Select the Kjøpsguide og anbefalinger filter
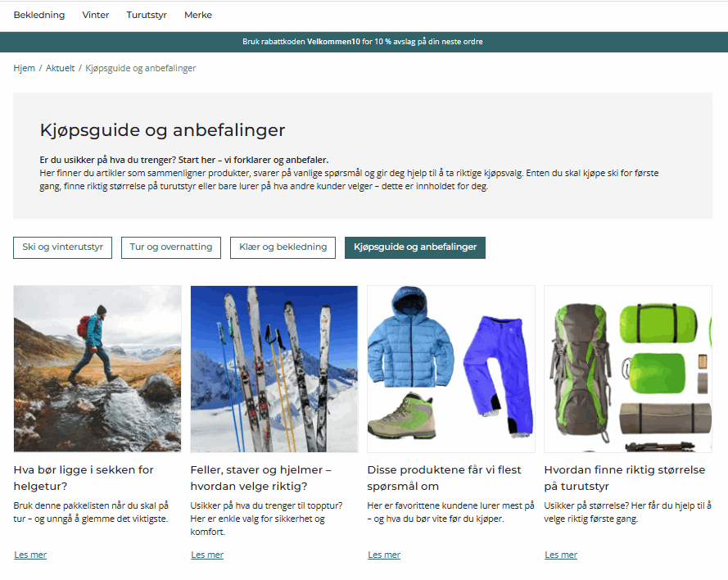The height and width of the screenshot is (580, 728). (415, 247)
